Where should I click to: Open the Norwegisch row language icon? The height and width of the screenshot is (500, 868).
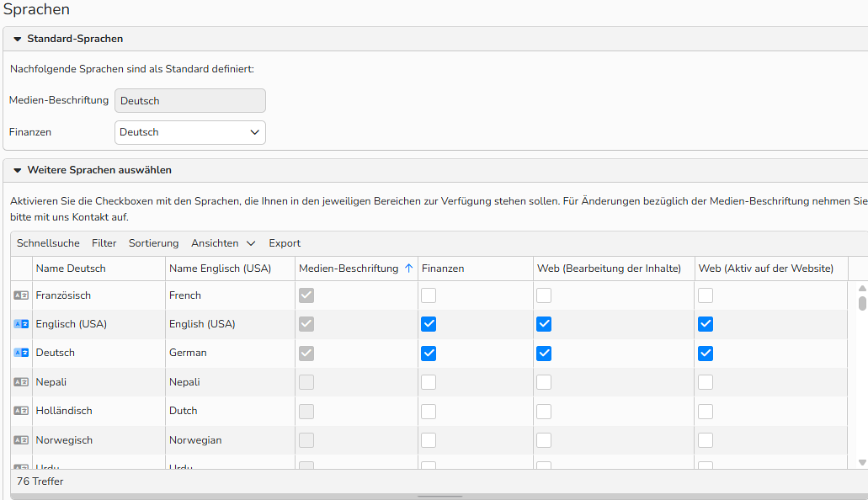point(21,440)
